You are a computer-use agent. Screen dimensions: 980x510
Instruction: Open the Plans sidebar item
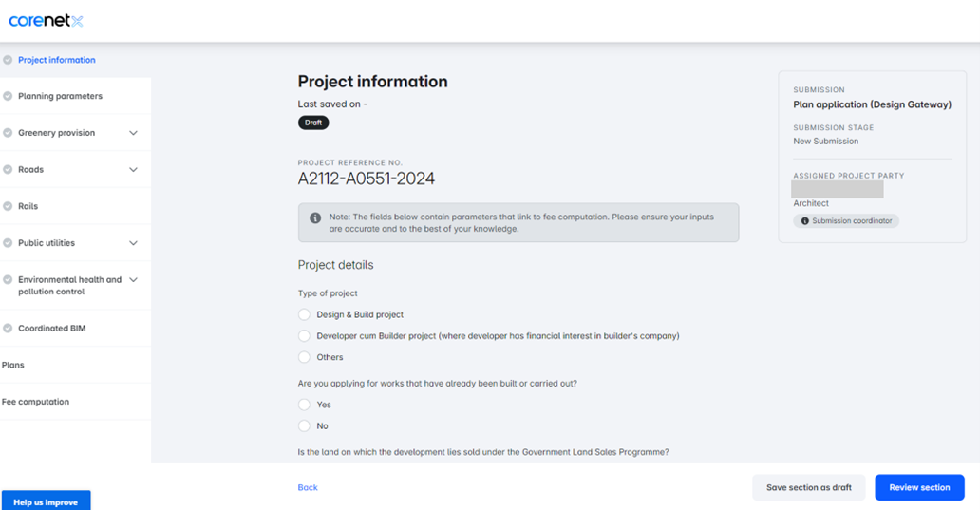pos(13,365)
